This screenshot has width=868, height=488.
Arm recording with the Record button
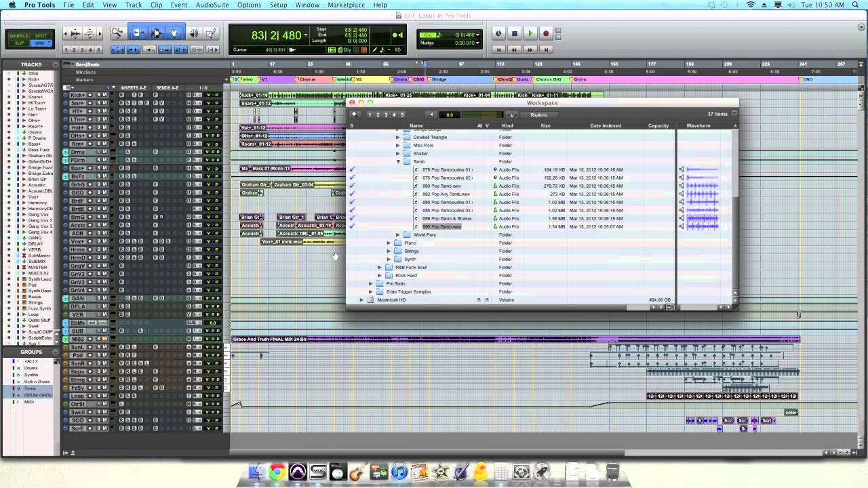pos(546,34)
